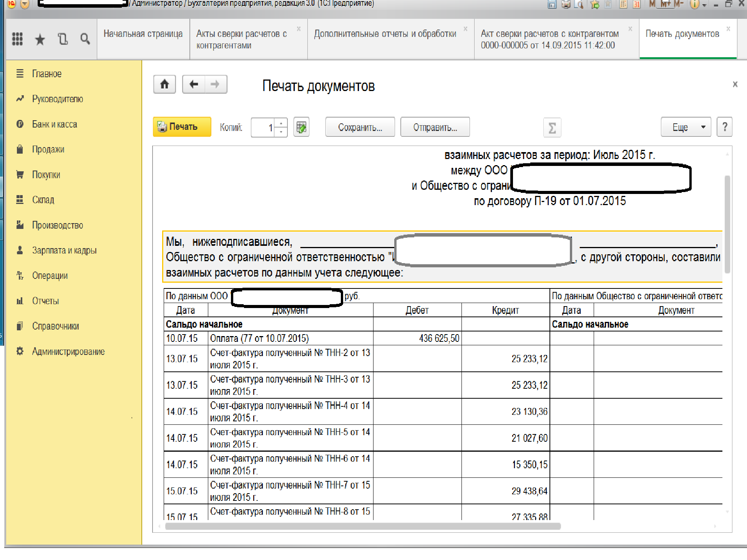The height and width of the screenshot is (560, 747).
Task: Click the M+ memory button in title bar
Action: (x=666, y=4)
